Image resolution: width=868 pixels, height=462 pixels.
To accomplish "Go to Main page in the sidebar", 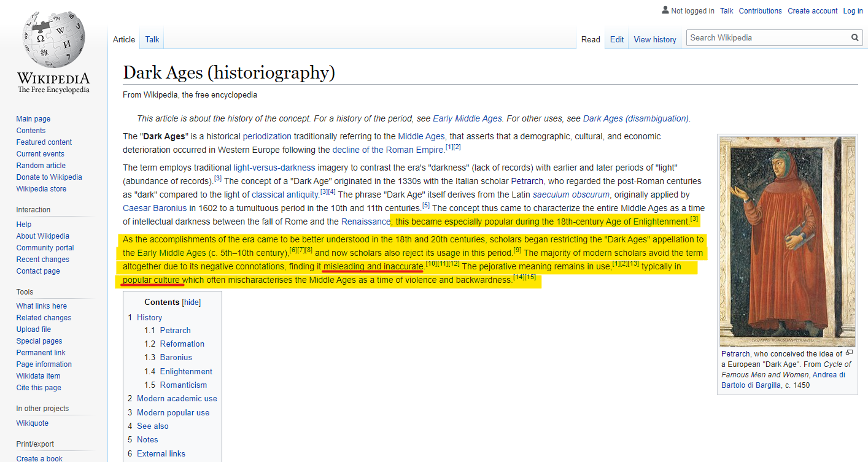I will (x=33, y=119).
